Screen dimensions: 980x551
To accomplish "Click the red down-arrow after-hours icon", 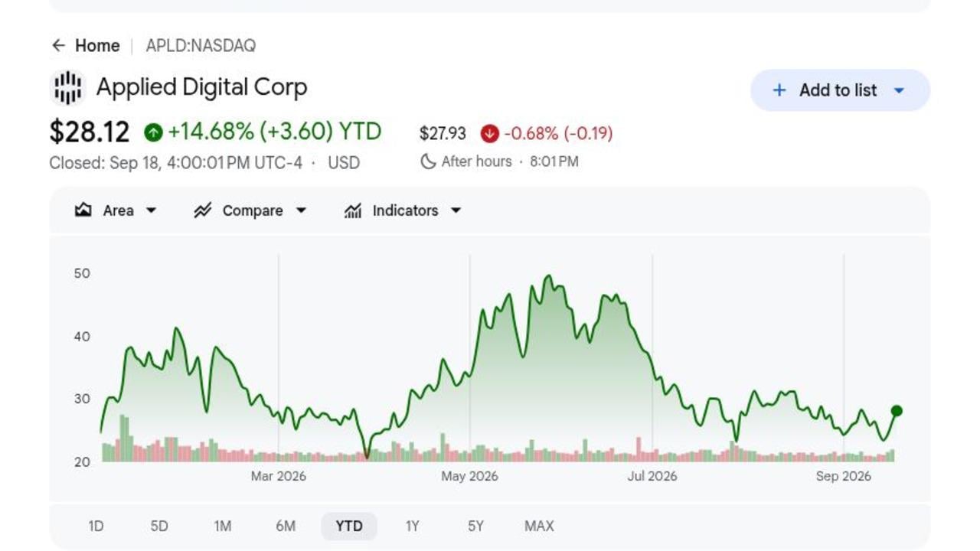I will pos(489,134).
